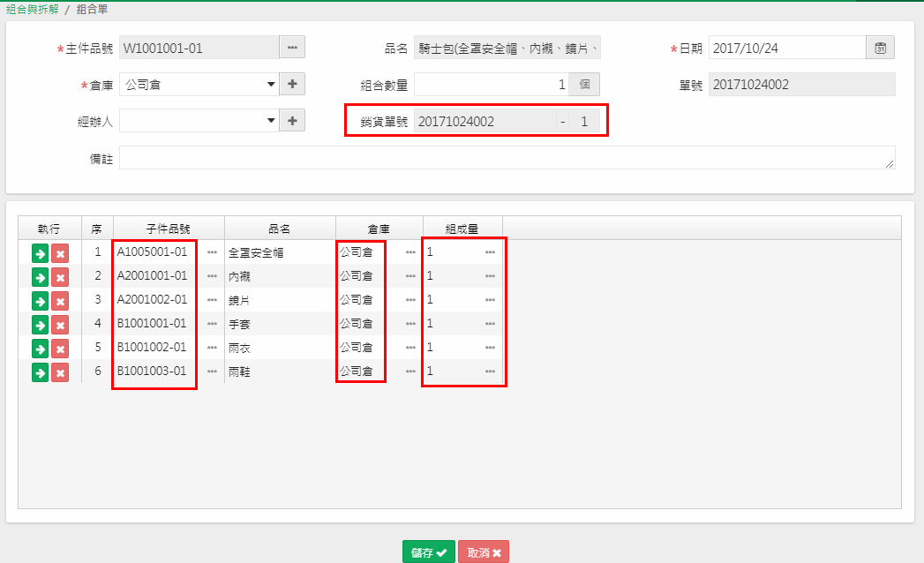Screen dimensions: 924x563
Task: Open warehouse ellipsis in 全罩安全帽 row
Action: pyautogui.click(x=410, y=252)
